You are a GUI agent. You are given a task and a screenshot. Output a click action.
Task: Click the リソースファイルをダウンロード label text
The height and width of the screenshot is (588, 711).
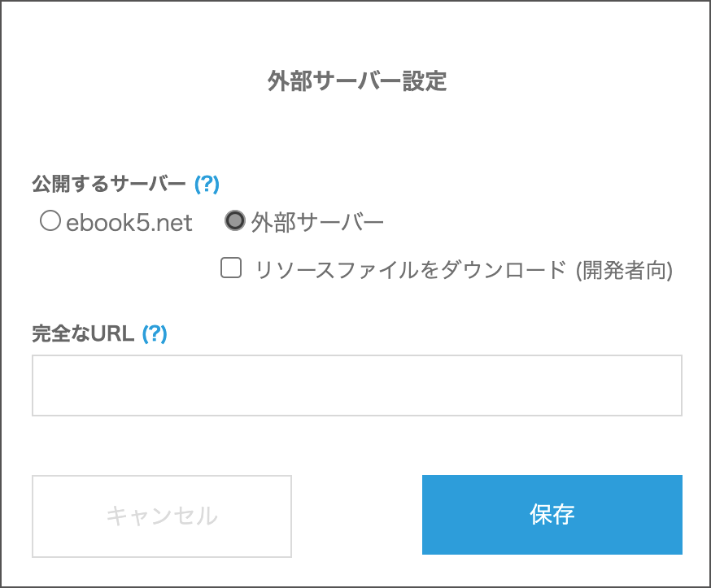point(410,270)
